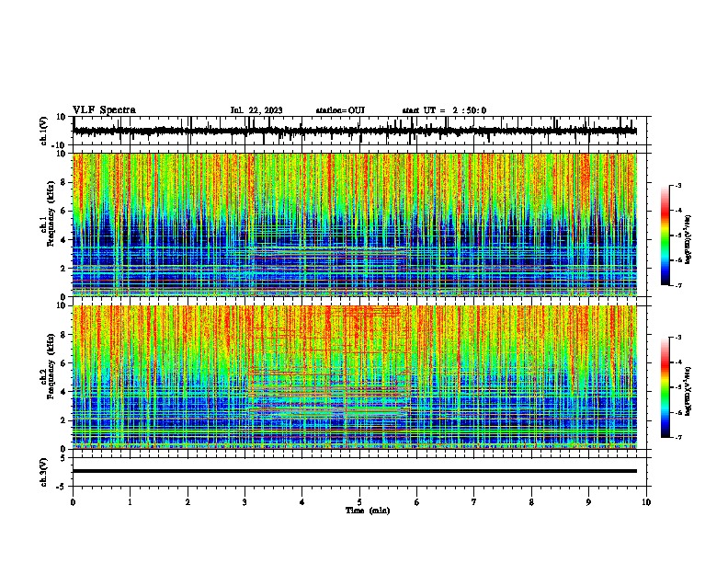
Task: Click time axis tick label "5"
Action: tap(359, 502)
